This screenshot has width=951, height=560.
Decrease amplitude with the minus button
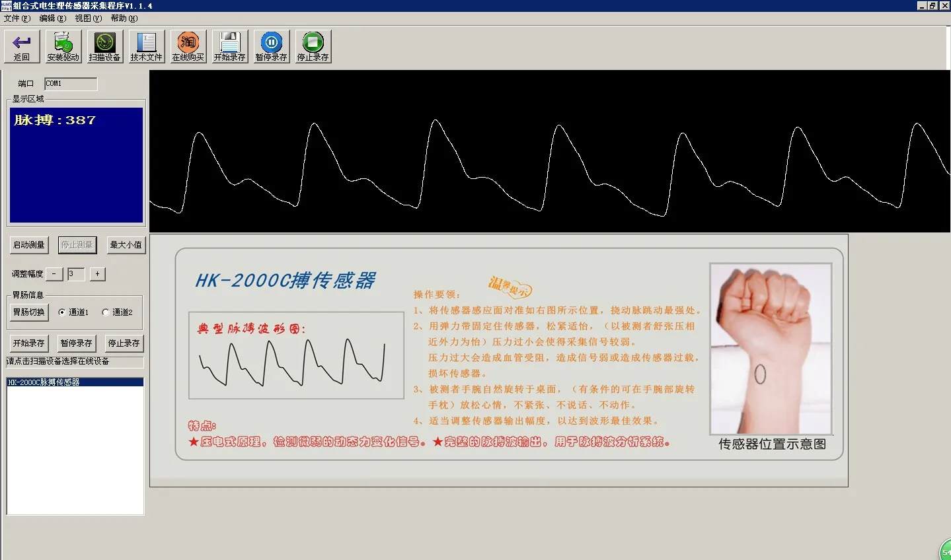pos(54,274)
